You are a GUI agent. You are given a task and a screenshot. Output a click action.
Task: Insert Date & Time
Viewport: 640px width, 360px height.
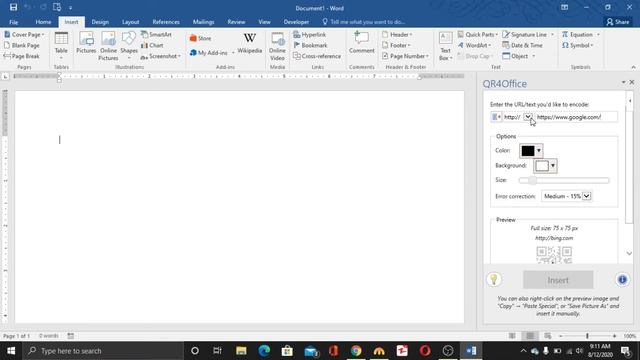click(x=522, y=45)
